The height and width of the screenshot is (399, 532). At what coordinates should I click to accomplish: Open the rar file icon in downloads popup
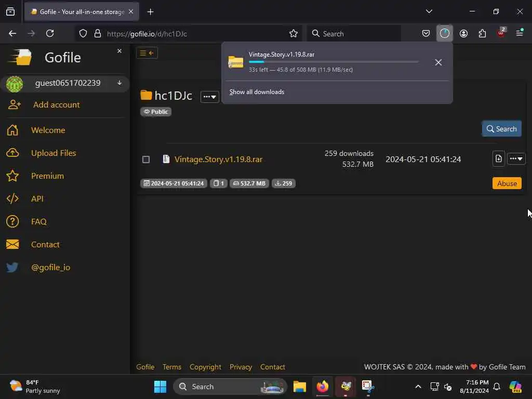tap(236, 62)
